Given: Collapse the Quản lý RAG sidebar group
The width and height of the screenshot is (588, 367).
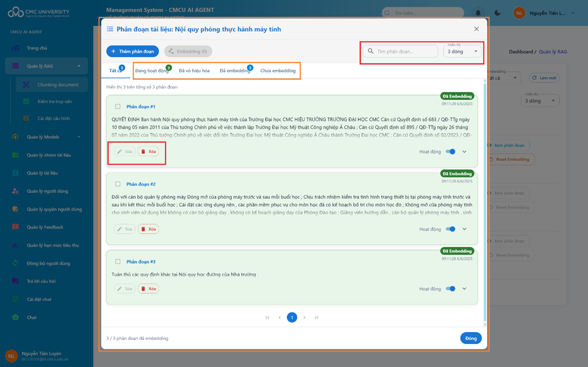Looking at the screenshot, I should pos(79,66).
